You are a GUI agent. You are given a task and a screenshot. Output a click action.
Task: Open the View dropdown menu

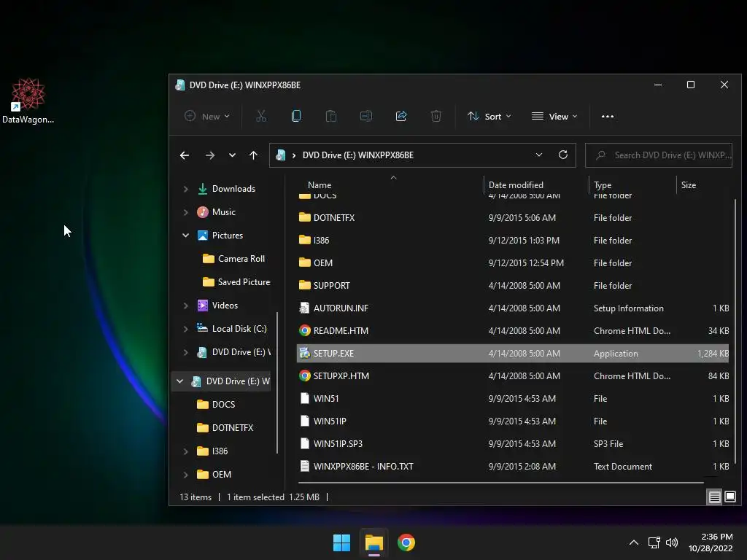tap(554, 116)
